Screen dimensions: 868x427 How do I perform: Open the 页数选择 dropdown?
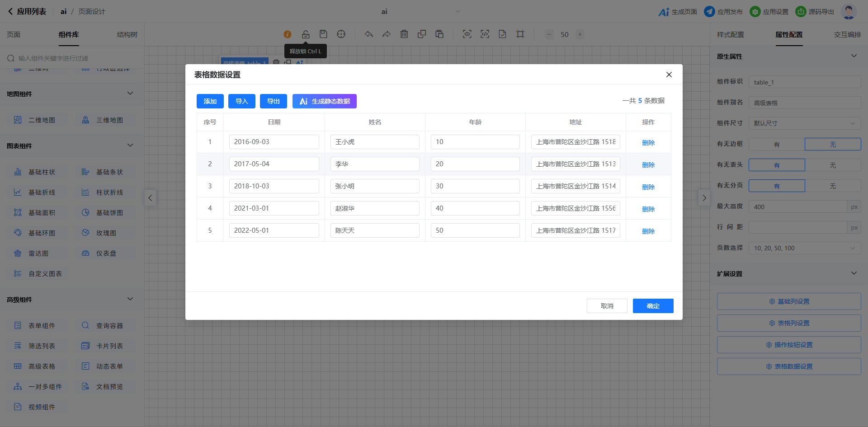tap(805, 248)
